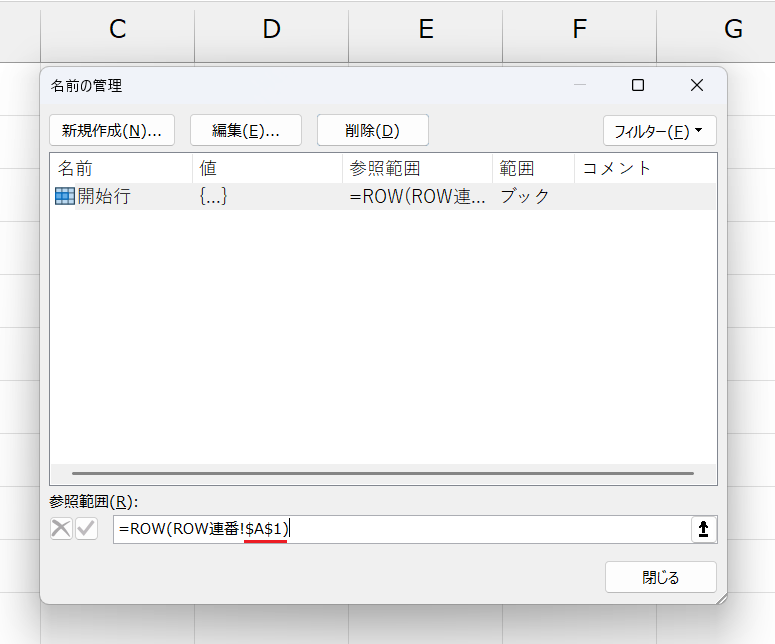Open the 編集(E)... dialog
The width and height of the screenshot is (775, 644).
click(246, 130)
